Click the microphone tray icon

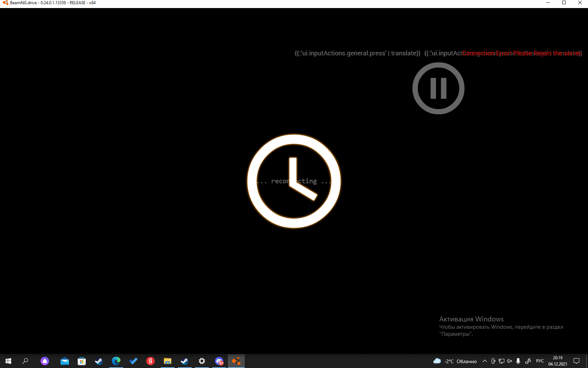pyautogui.click(x=518, y=361)
